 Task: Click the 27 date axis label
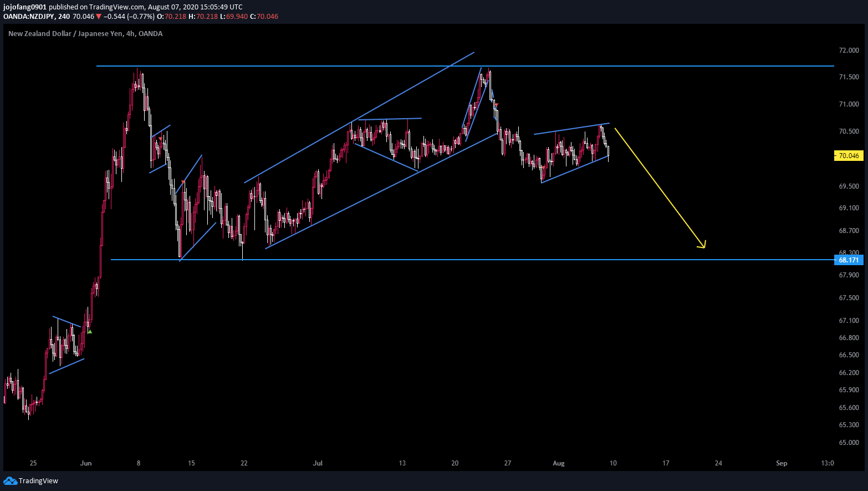coord(508,463)
